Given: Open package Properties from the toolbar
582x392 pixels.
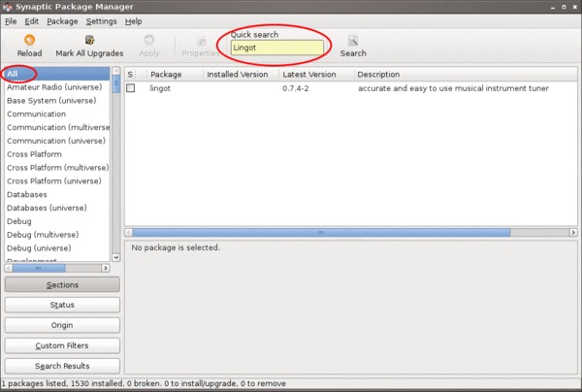Looking at the screenshot, I should point(200,41).
